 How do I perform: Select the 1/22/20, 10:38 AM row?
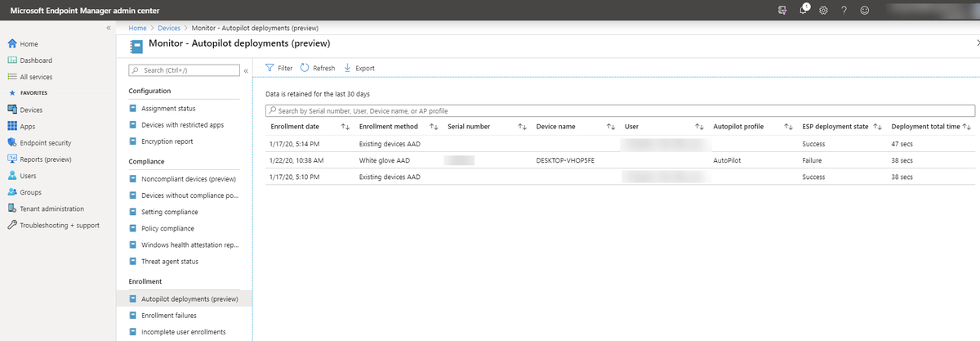621,160
